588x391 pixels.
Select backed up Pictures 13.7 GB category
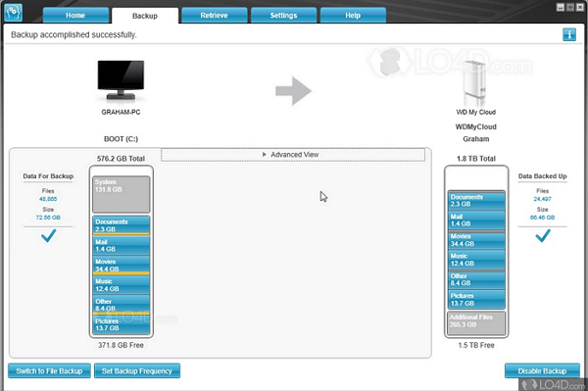pos(476,299)
